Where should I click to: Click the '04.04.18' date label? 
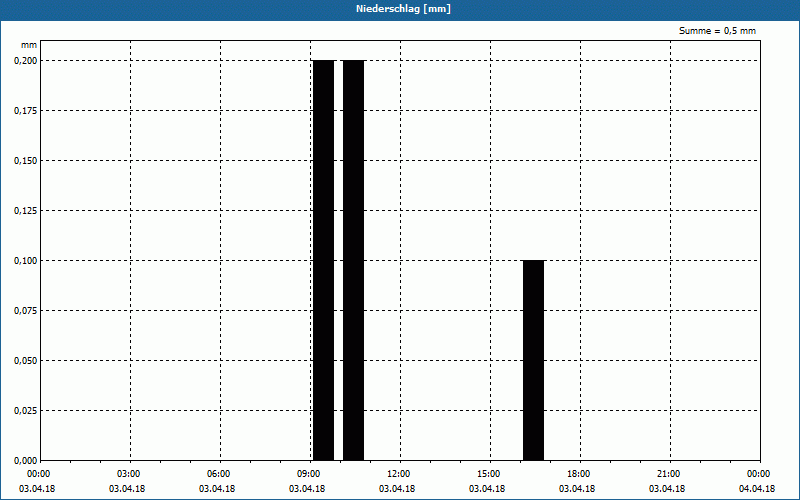[757, 489]
